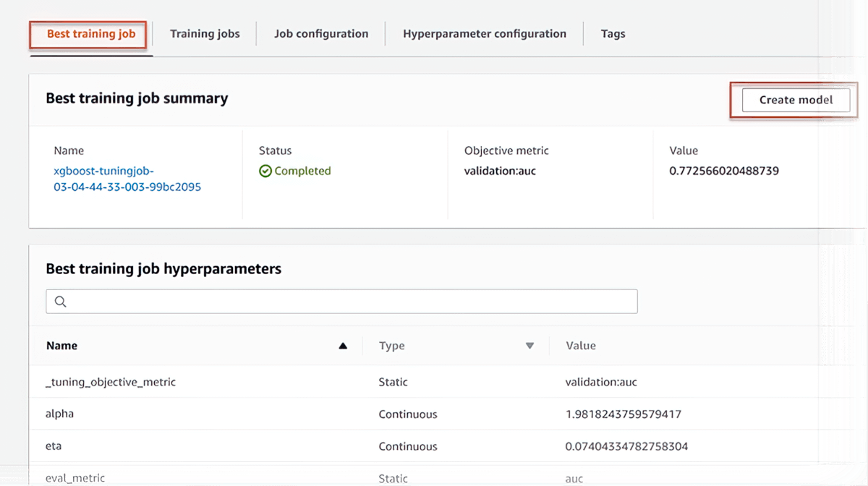Click the Type column header
The height and width of the screenshot is (486, 868).
point(392,346)
